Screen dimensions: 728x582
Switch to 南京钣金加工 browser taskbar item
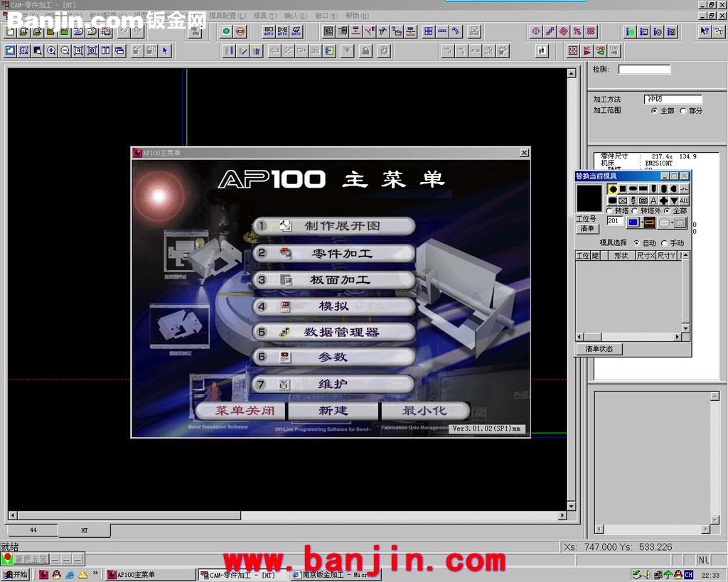point(336,575)
